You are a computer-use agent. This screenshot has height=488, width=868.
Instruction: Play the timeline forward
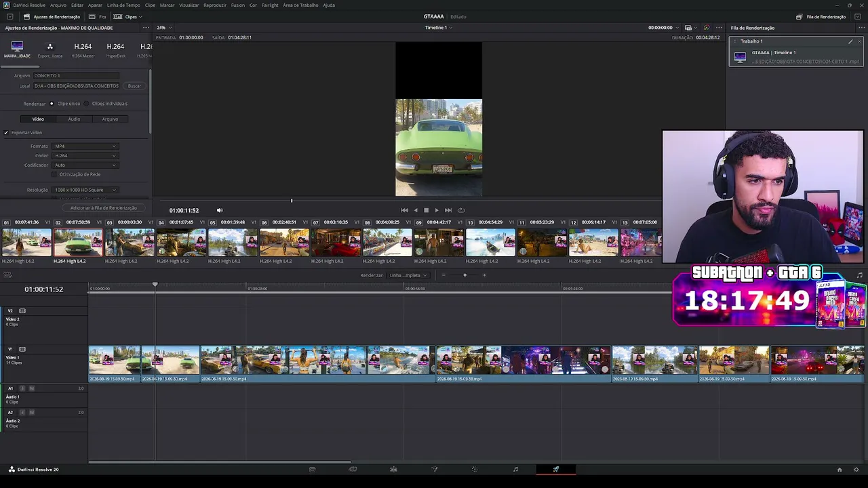pos(437,210)
